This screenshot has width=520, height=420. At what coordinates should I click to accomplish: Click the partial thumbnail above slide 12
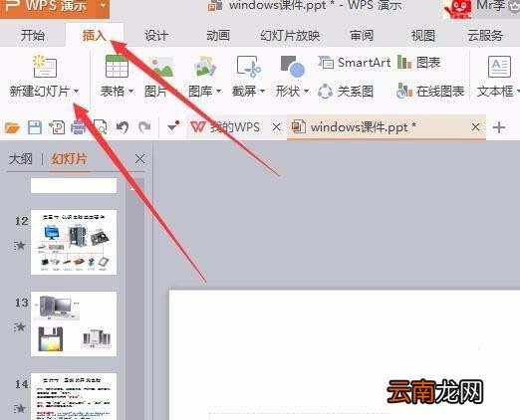click(x=74, y=185)
